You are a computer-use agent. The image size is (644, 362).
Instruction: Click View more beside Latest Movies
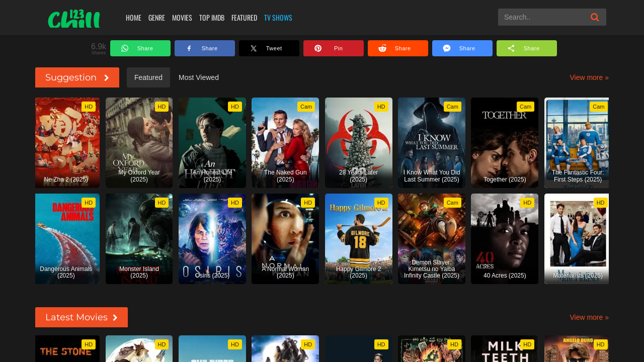(x=589, y=317)
